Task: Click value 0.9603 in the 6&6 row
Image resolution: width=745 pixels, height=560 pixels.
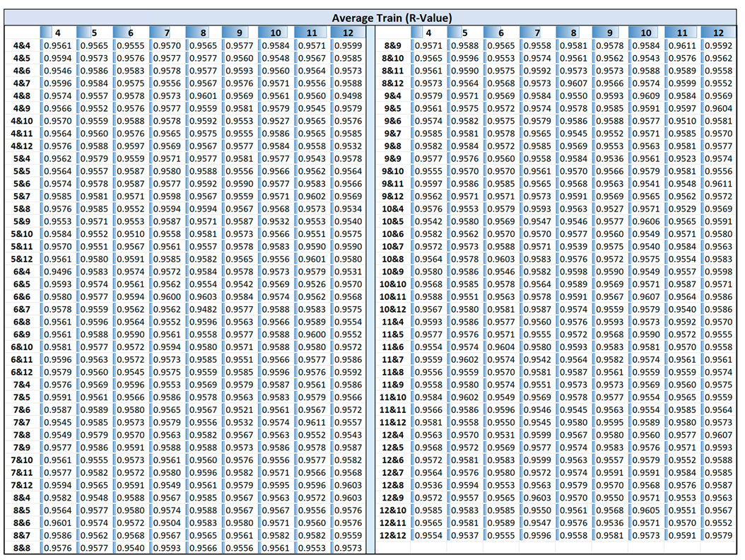Action: [x=203, y=297]
